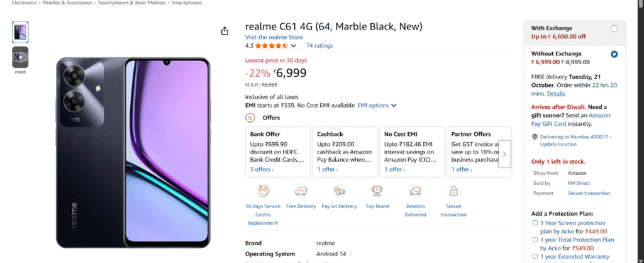Show next offers with right arrow

504,154
